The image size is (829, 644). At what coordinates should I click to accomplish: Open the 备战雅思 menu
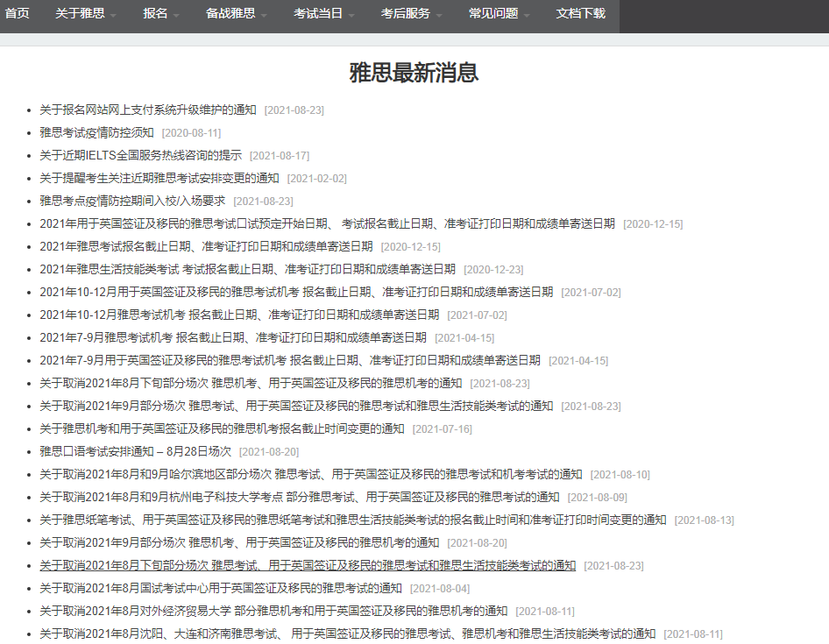tap(230, 13)
